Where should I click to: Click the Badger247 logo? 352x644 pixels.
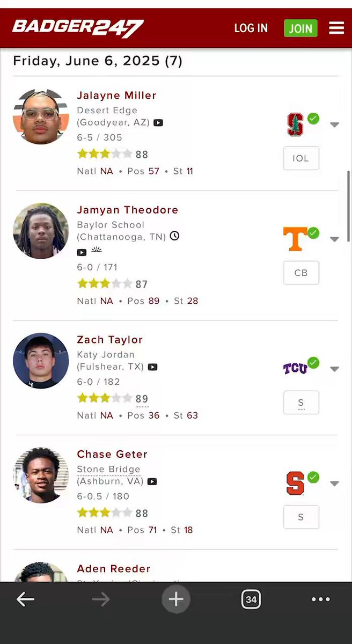pos(78,27)
